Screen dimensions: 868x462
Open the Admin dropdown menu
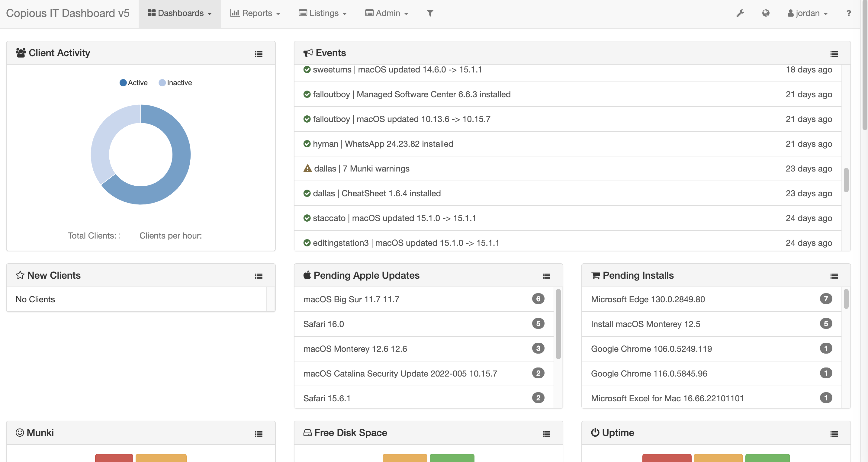[387, 13]
